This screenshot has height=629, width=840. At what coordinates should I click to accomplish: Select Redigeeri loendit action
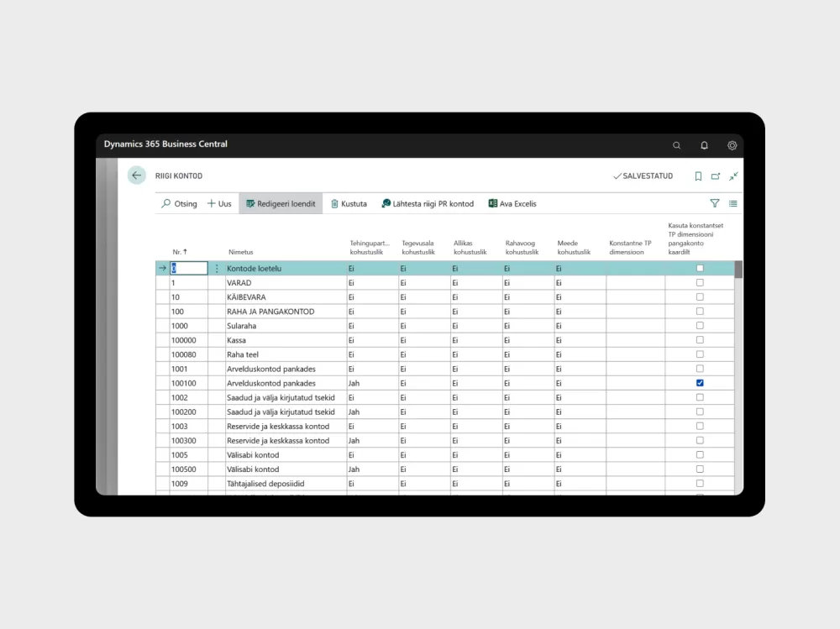(x=281, y=203)
